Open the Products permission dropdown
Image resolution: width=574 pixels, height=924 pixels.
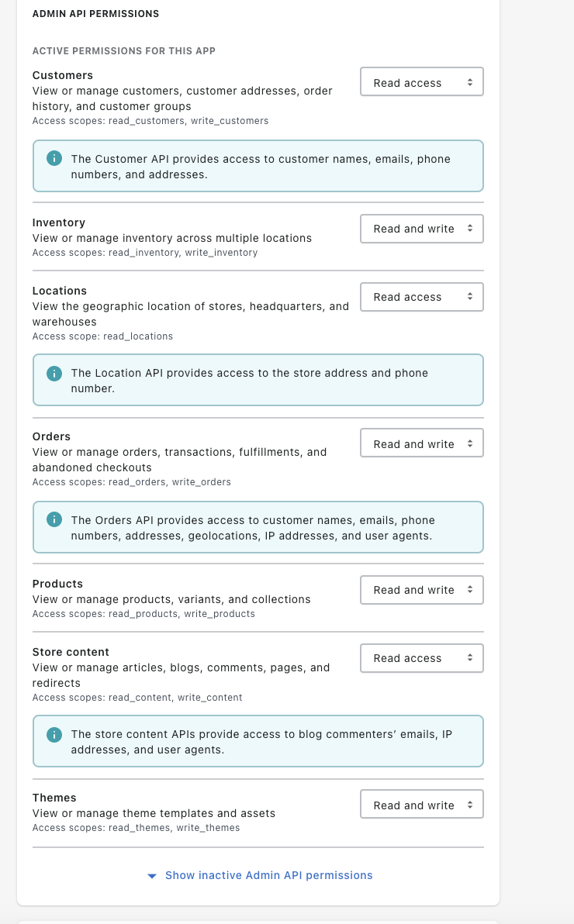(x=422, y=590)
